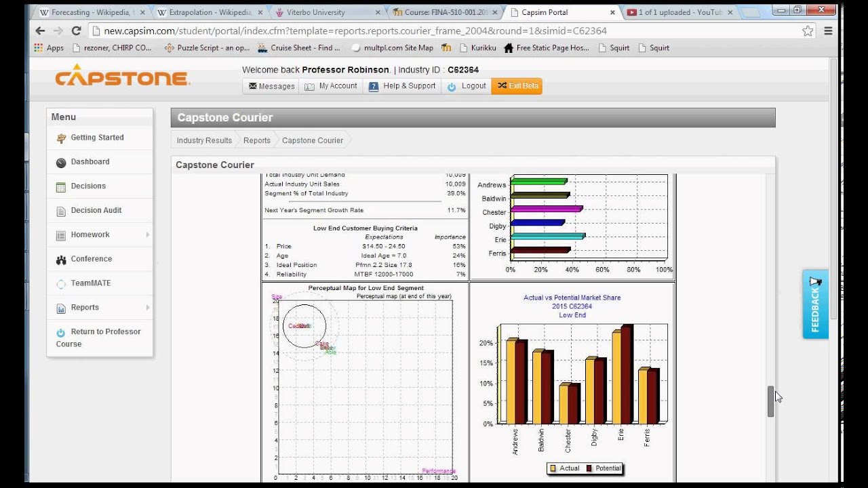Viewport: 868px width, 488px height.
Task: Expand the Reports submenu arrow
Action: point(147,308)
